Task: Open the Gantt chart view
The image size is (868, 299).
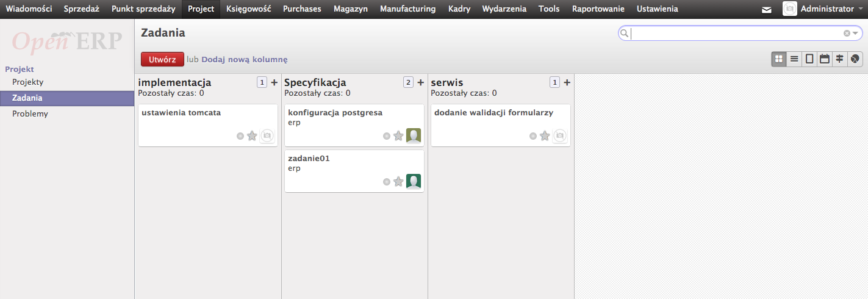Action: click(840, 59)
